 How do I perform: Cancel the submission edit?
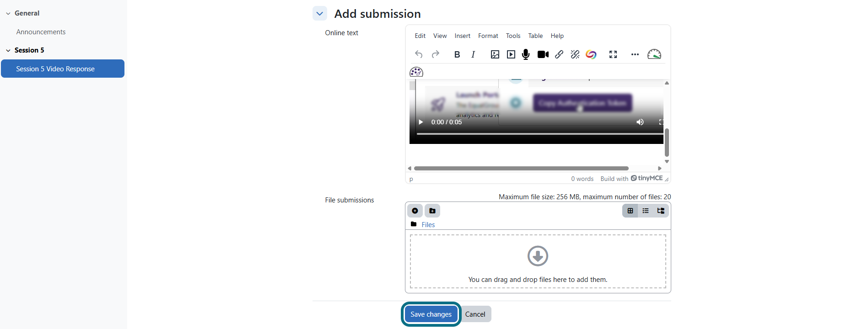tap(475, 314)
